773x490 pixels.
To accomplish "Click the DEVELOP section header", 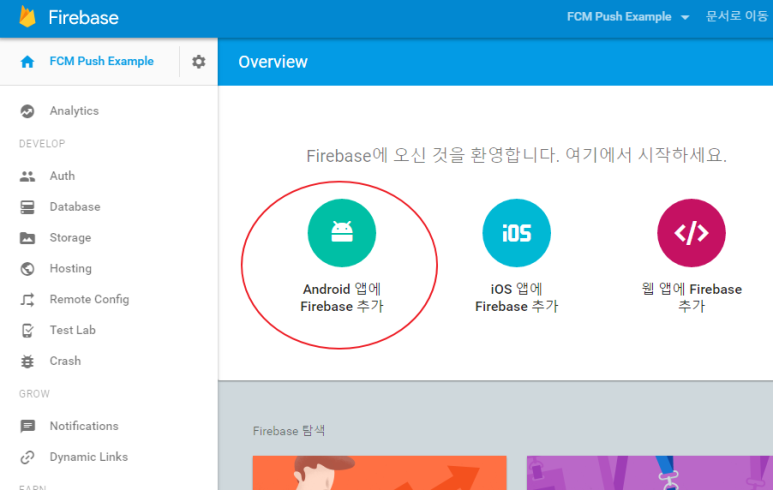I will tap(42, 143).
